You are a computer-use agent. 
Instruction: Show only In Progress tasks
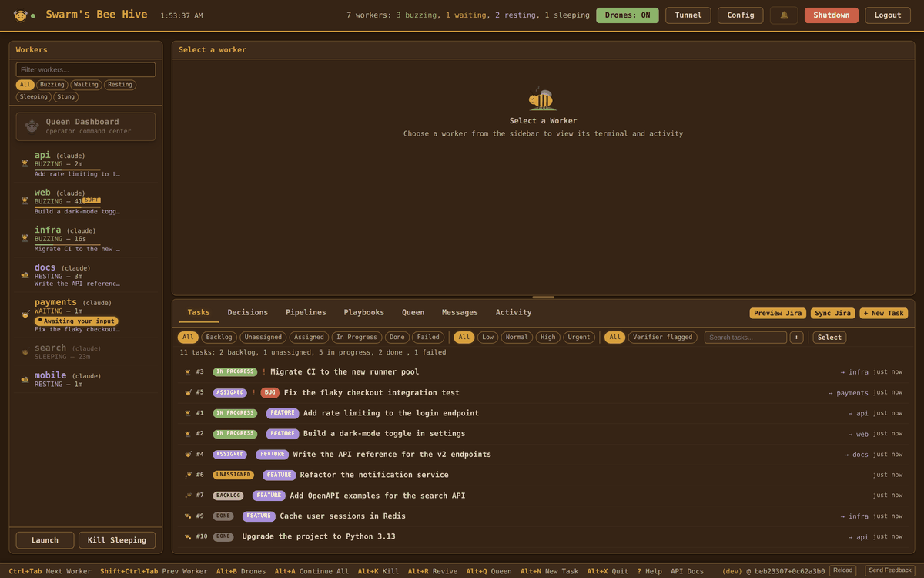pos(358,338)
